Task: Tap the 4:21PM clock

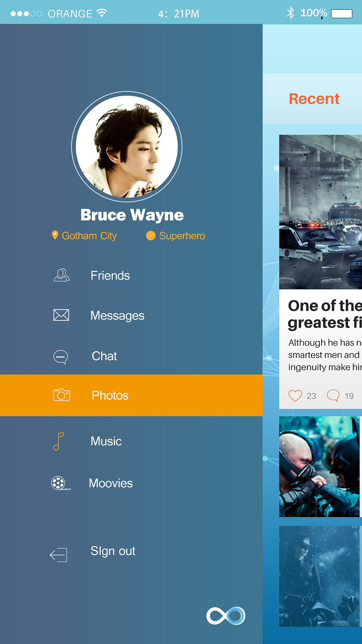Action: pos(179,14)
